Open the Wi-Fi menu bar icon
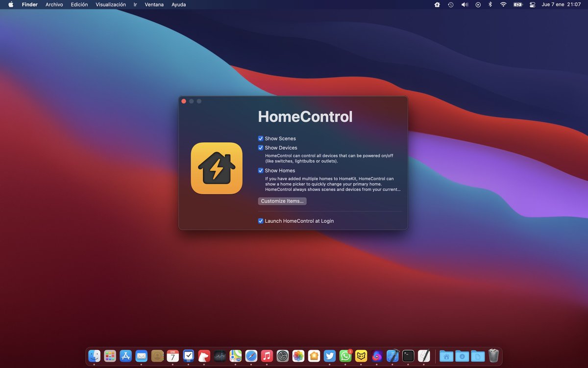The width and height of the screenshot is (588, 368). (503, 4)
